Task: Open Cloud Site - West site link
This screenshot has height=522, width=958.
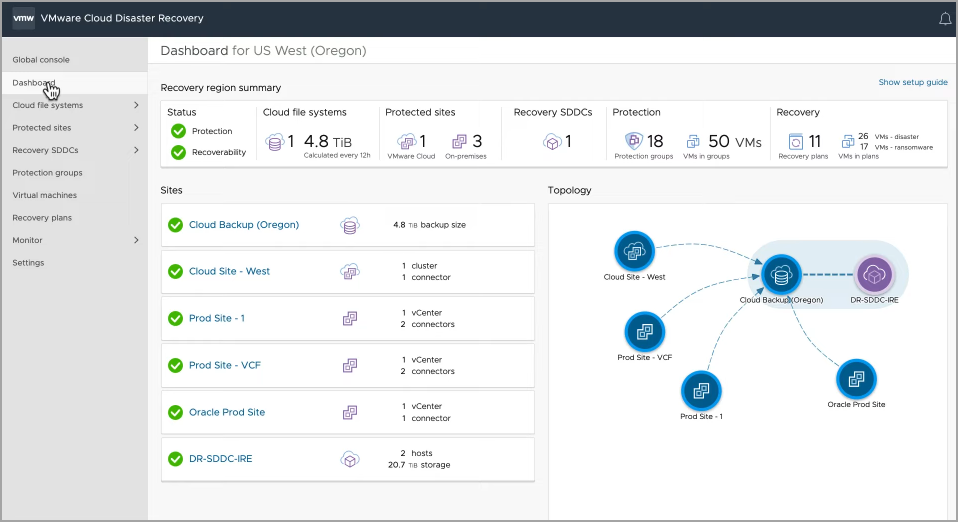Action: pyautogui.click(x=229, y=271)
